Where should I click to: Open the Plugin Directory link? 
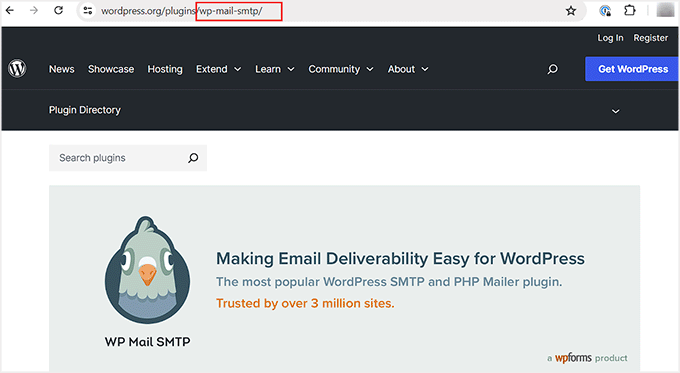(x=85, y=110)
